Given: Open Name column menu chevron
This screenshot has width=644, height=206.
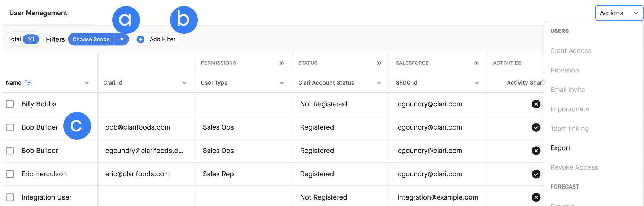Looking at the screenshot, I should (87, 83).
